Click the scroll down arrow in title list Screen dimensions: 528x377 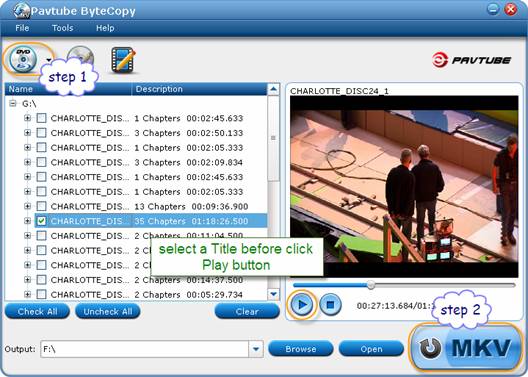(273, 294)
